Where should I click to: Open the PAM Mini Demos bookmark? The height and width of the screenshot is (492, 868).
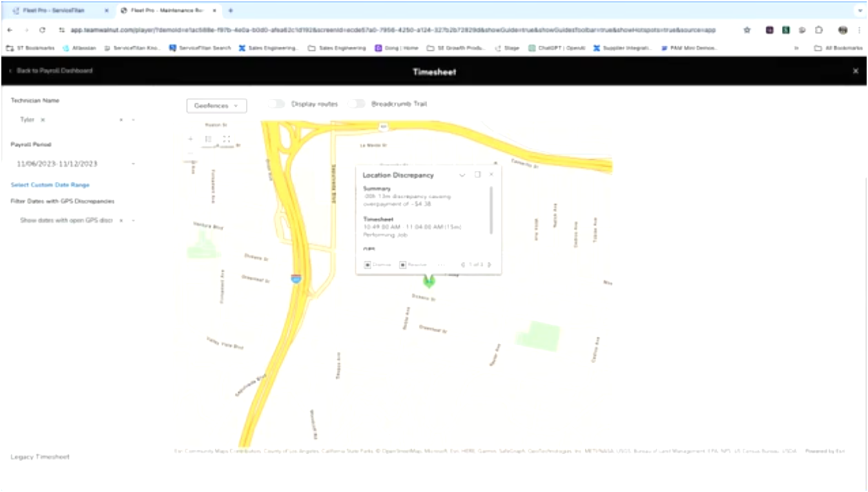[689, 48]
